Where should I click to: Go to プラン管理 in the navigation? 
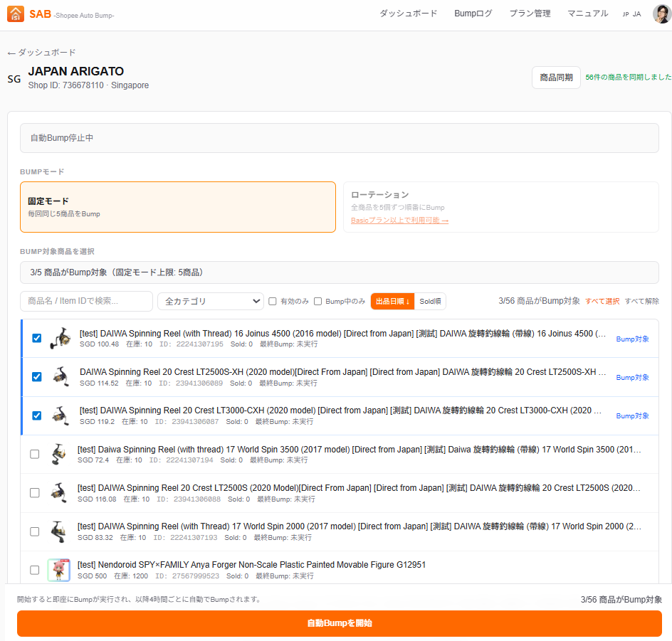tap(530, 14)
